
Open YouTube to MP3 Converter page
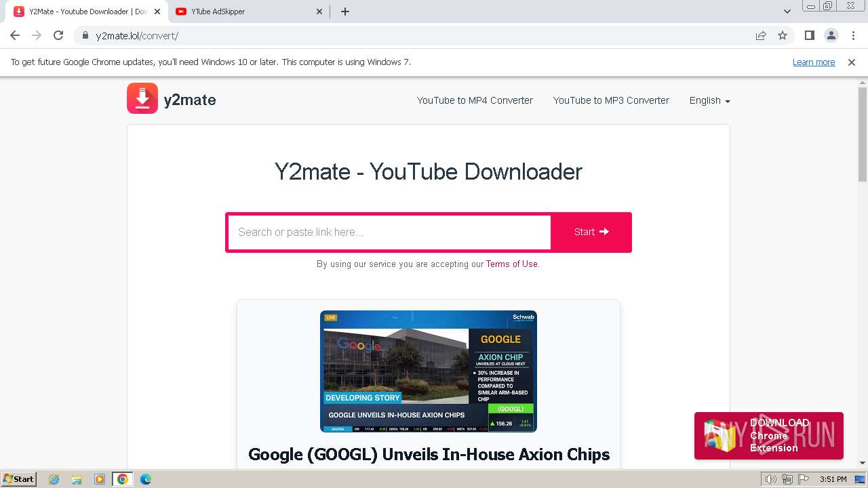point(611,100)
